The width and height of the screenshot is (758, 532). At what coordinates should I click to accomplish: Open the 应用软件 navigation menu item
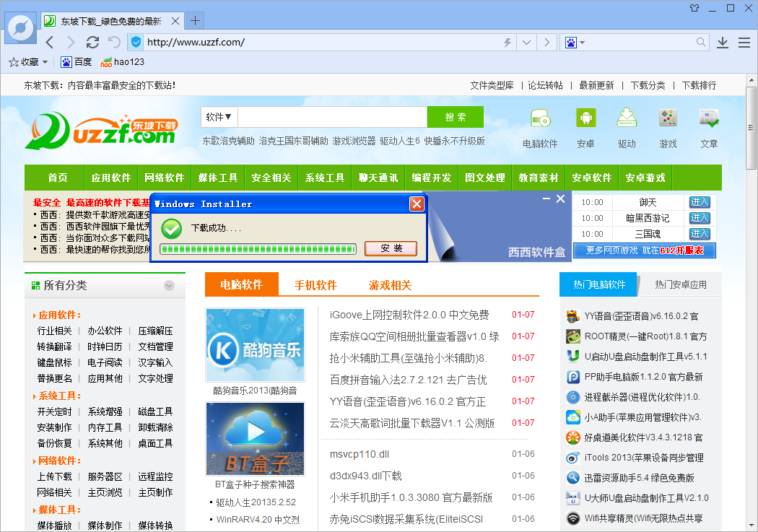[x=111, y=178]
